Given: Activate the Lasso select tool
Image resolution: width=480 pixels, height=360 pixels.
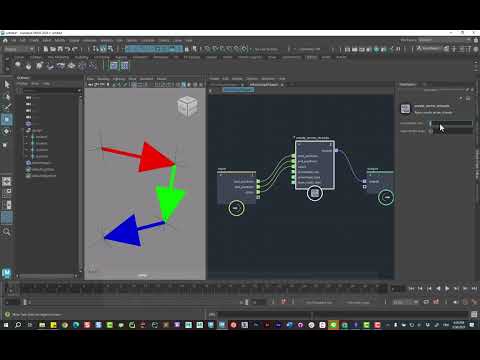Looking at the screenshot, I should pyautogui.click(x=7, y=97).
